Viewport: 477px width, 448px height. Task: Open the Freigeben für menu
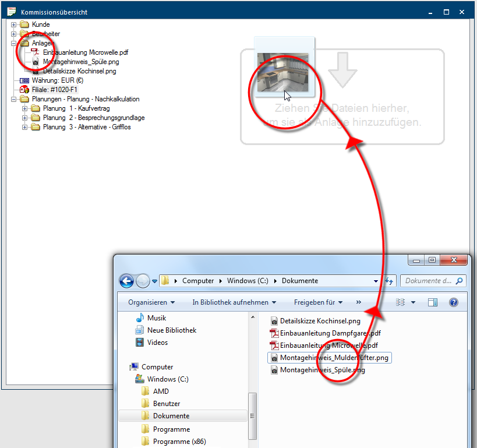[318, 302]
